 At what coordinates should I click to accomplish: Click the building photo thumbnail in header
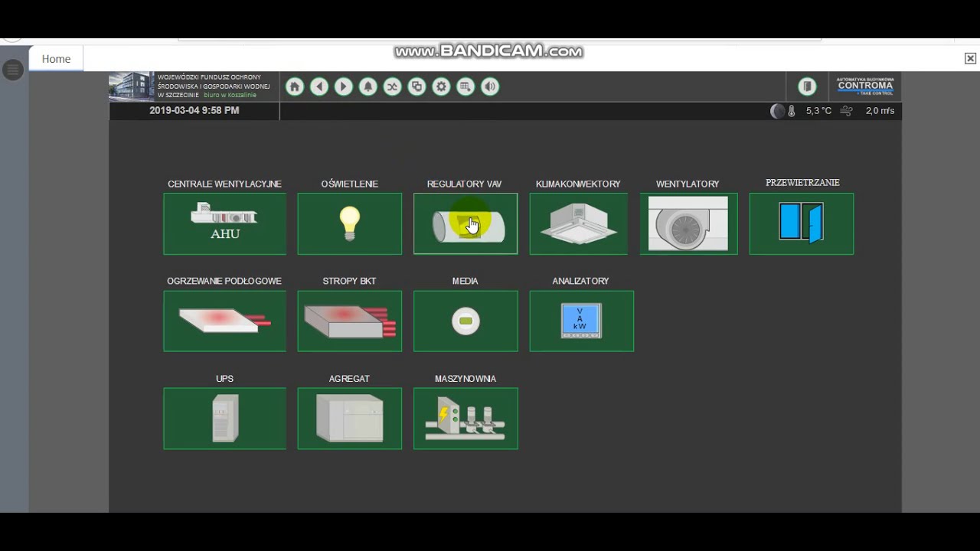pyautogui.click(x=132, y=86)
